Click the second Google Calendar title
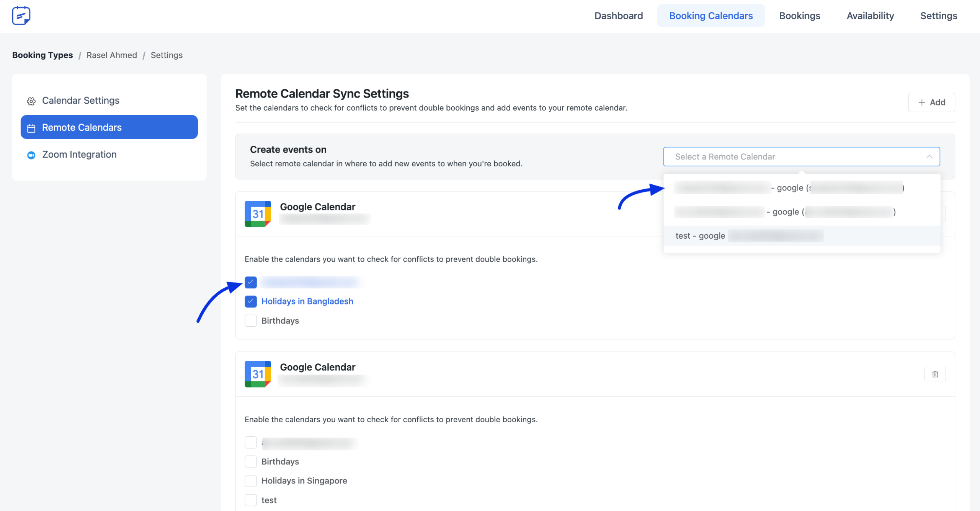The image size is (980, 511). [317, 367]
